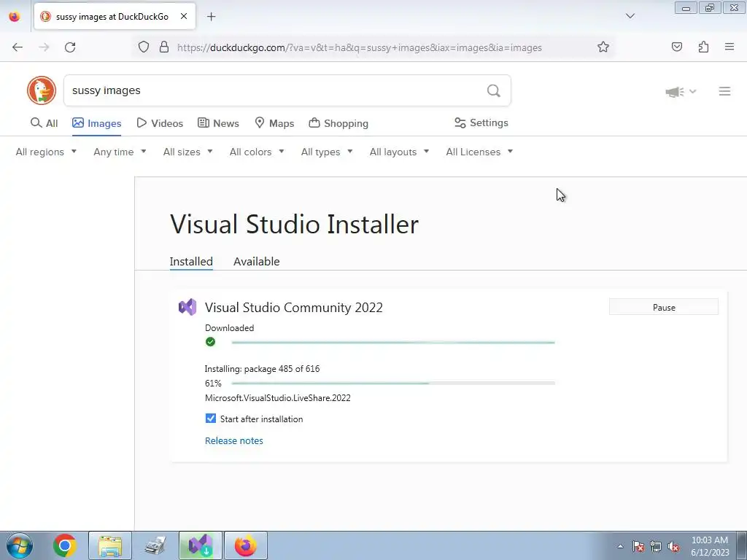The width and height of the screenshot is (747, 560).
Task: Open the Firefox extensions puzzle icon
Action: click(703, 47)
